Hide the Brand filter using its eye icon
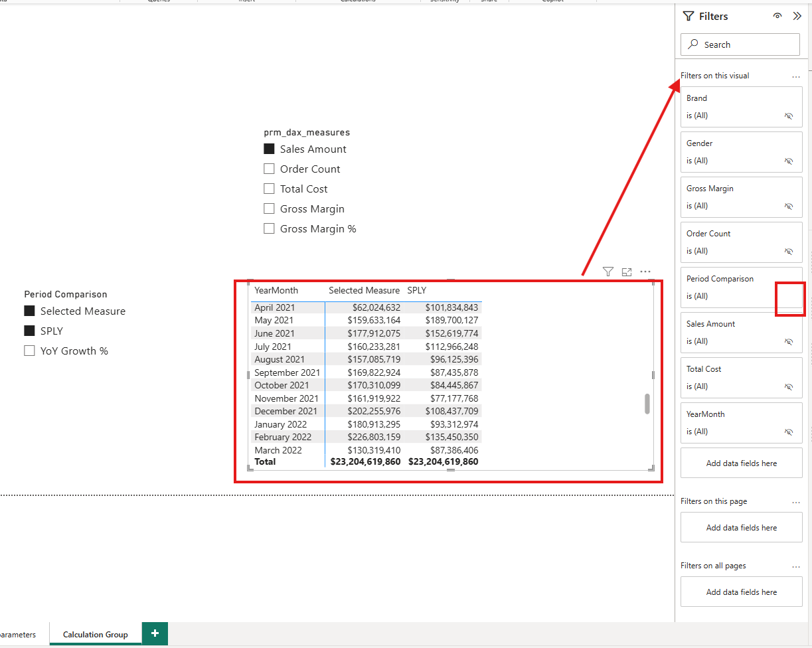This screenshot has width=812, height=648. pos(789,116)
